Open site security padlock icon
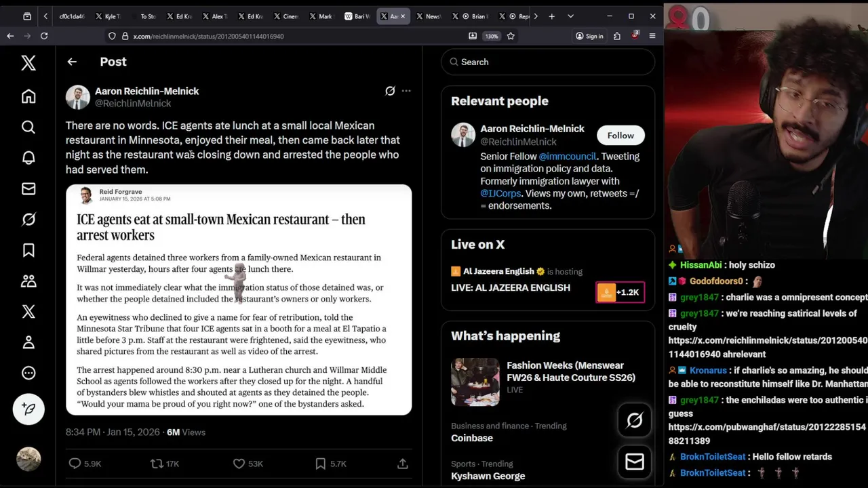868x488 pixels. point(125,36)
